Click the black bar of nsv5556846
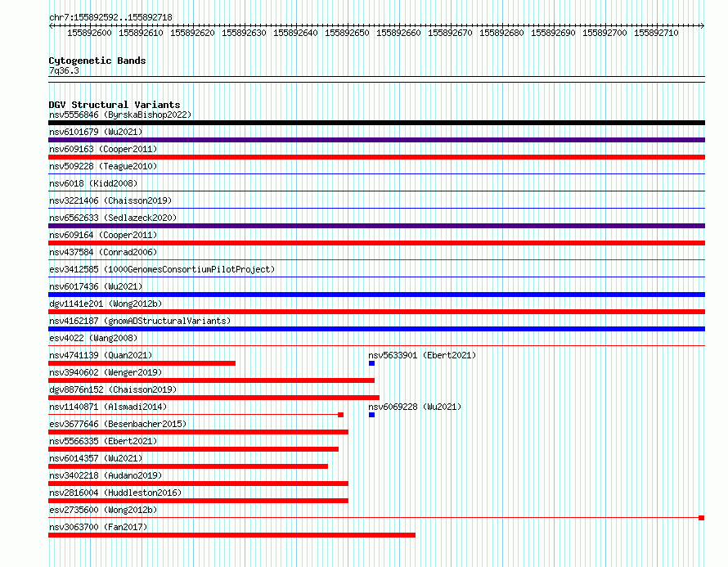 click(x=376, y=123)
